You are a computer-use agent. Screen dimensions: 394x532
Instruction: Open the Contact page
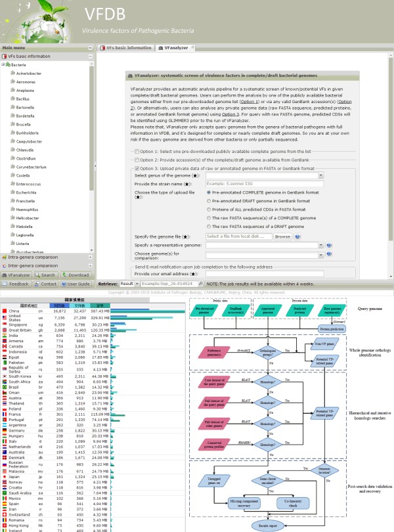pos(46,284)
